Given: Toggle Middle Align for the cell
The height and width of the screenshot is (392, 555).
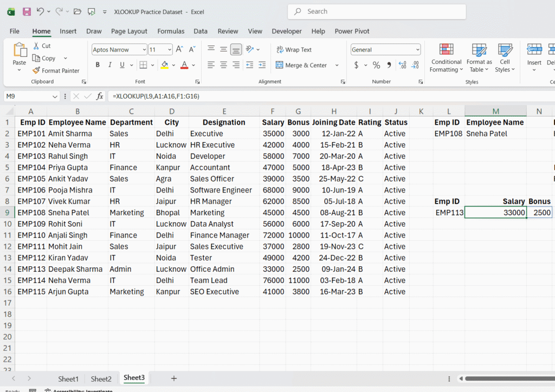Looking at the screenshot, I should pyautogui.click(x=223, y=49).
